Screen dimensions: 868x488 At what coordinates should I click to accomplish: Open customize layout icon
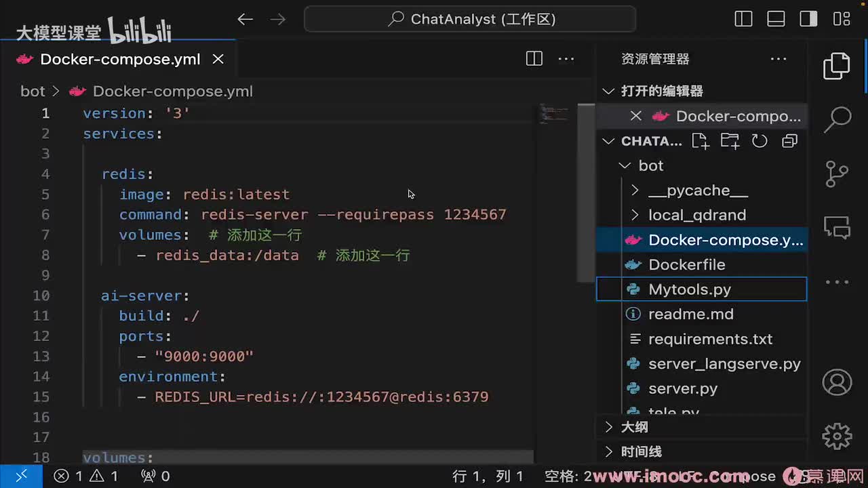click(842, 19)
